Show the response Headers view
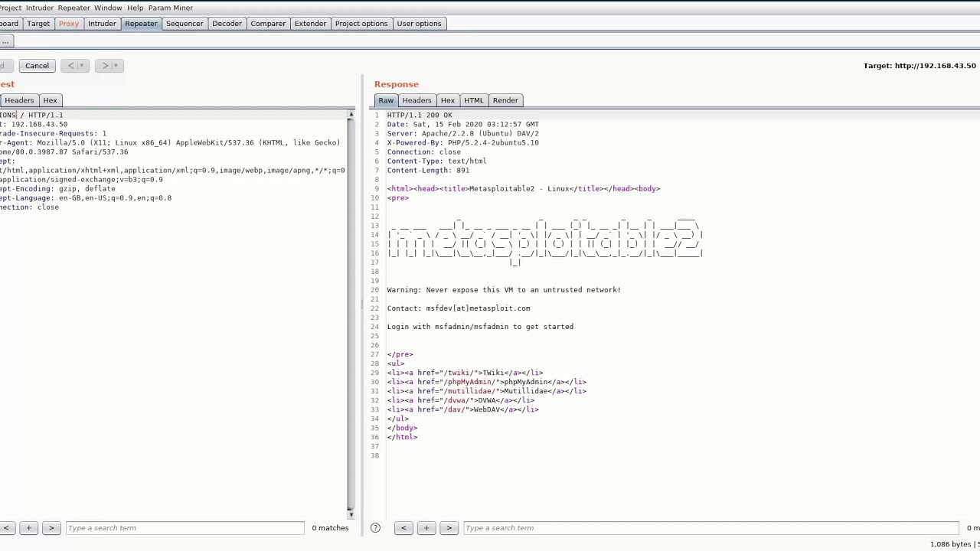This screenshot has width=980, height=551. [416, 100]
